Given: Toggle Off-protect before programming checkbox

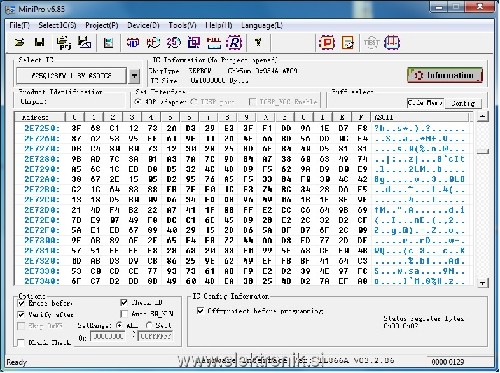Looking at the screenshot, I should [200, 311].
